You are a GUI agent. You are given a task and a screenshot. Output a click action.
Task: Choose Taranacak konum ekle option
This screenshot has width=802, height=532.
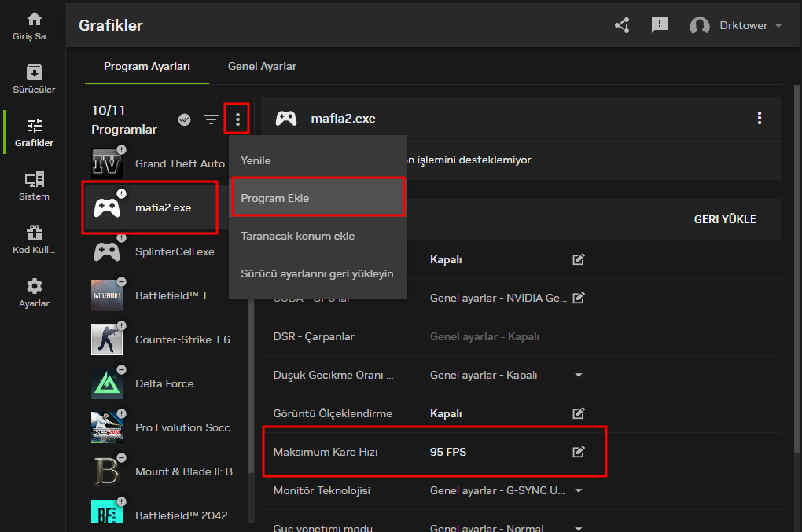click(x=318, y=236)
